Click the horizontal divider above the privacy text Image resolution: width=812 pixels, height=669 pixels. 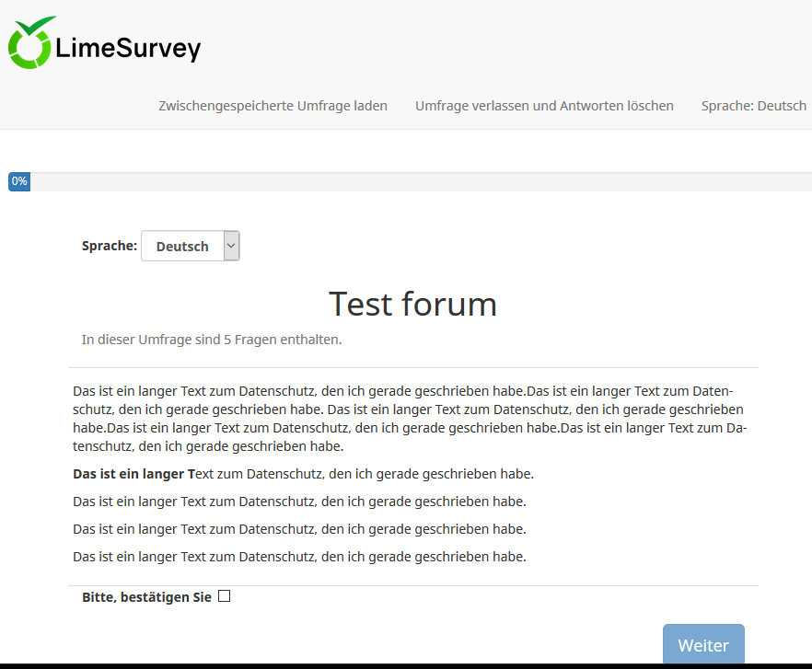click(412, 368)
